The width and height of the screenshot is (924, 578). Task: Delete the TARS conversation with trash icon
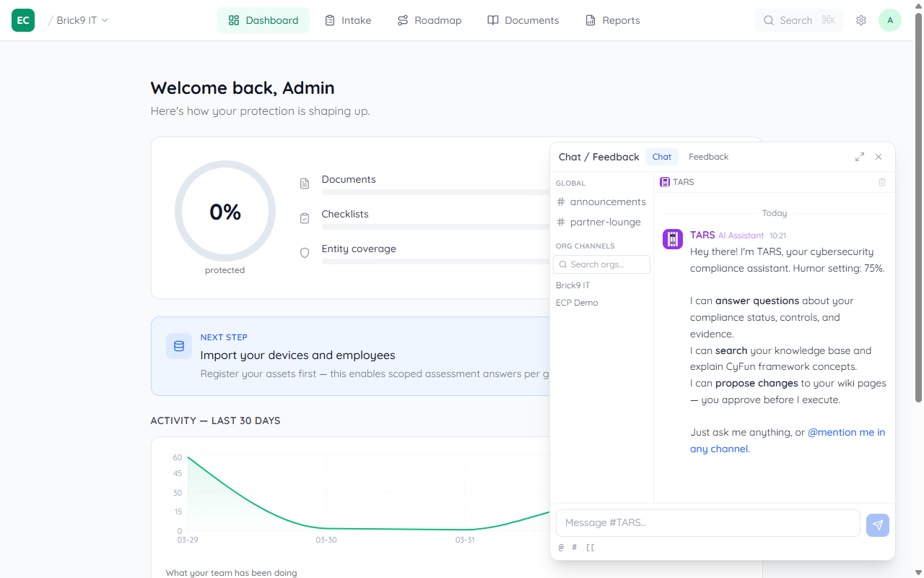click(x=881, y=182)
